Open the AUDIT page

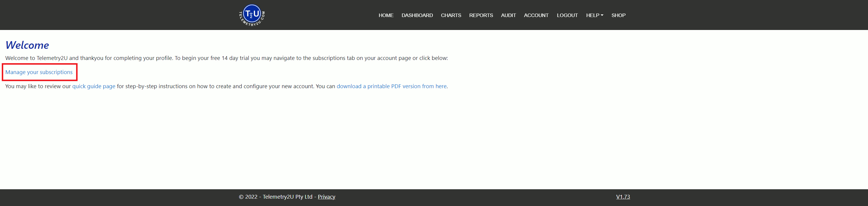508,15
